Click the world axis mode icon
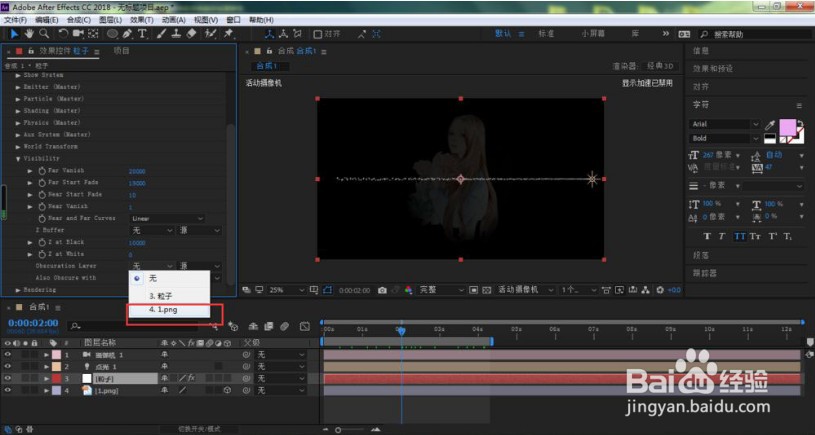 point(283,34)
